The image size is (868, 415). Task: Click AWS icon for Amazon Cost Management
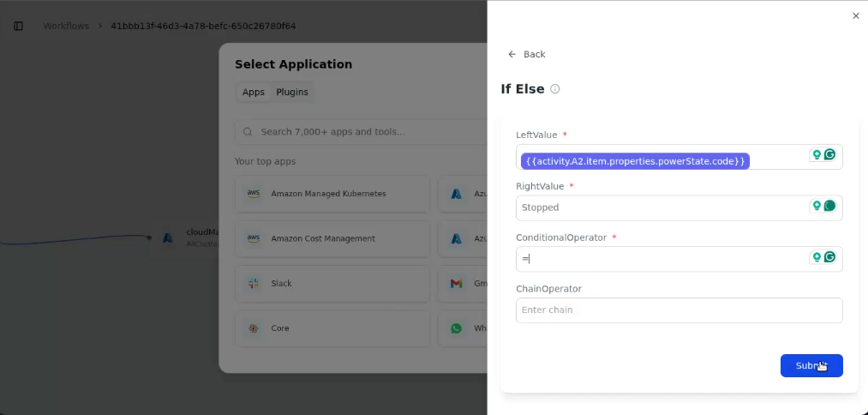[x=254, y=239]
